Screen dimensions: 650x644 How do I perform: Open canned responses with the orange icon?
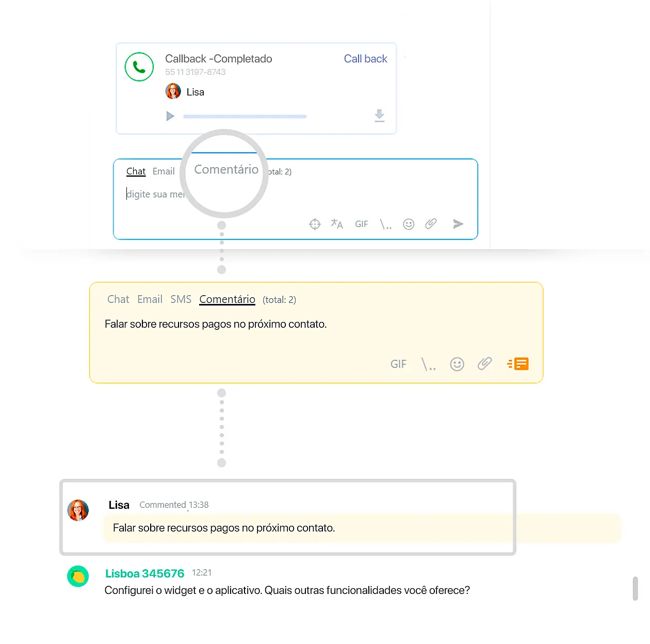tap(518, 364)
